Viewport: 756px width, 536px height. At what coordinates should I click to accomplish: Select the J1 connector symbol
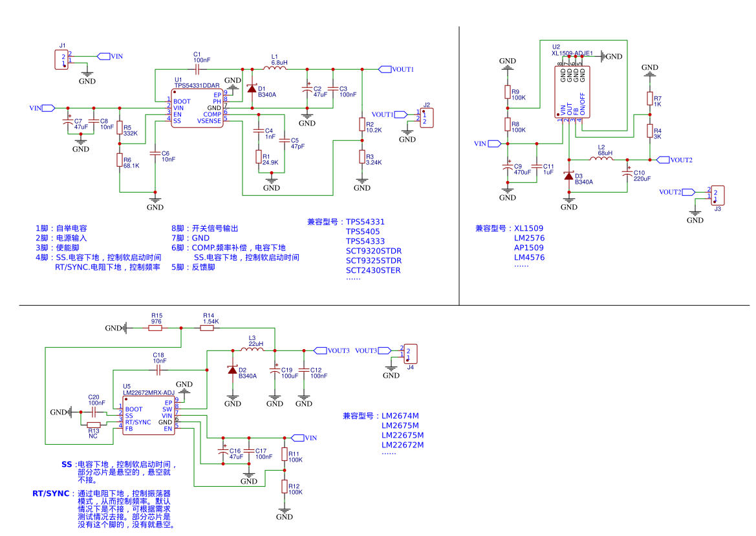[x=61, y=59]
